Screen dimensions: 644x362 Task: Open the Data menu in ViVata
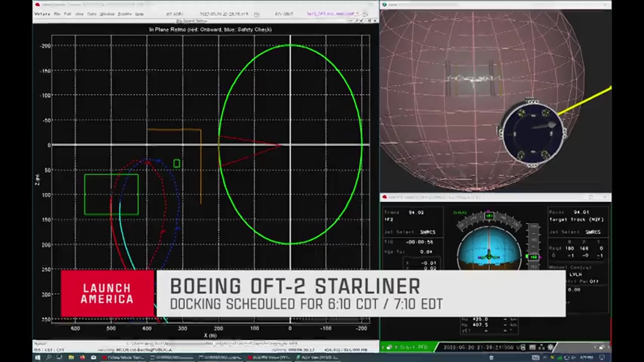point(92,14)
